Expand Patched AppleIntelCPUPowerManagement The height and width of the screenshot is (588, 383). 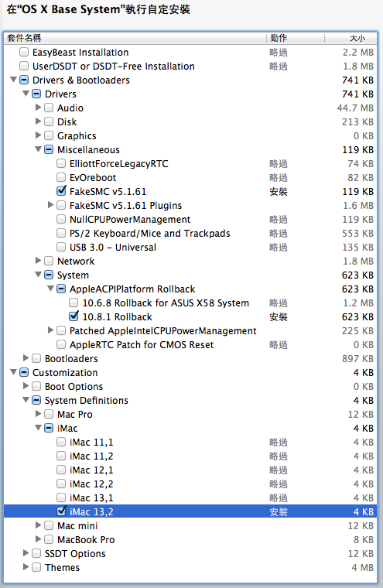click(50, 330)
